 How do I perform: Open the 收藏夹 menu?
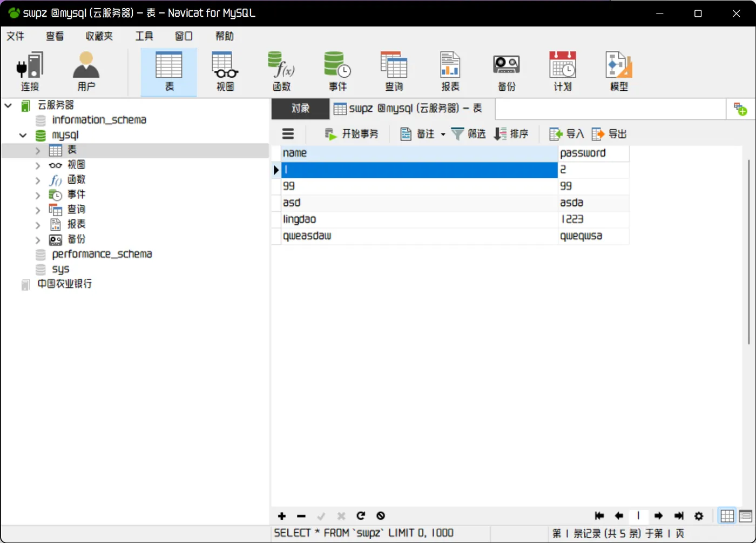99,36
